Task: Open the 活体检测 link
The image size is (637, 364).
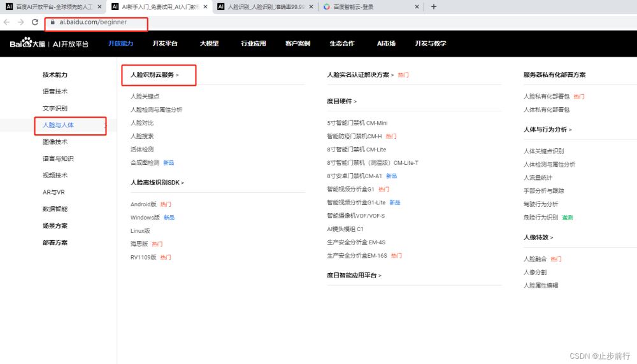Action: point(142,150)
